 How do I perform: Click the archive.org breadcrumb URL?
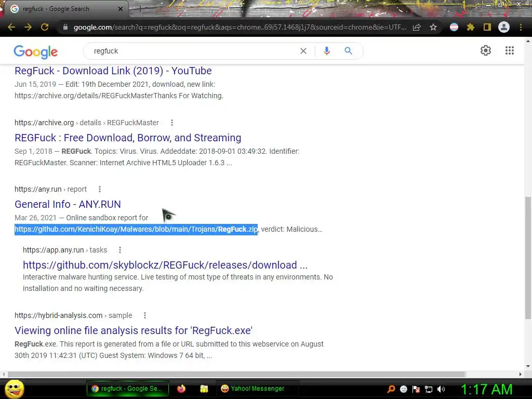coord(87,123)
